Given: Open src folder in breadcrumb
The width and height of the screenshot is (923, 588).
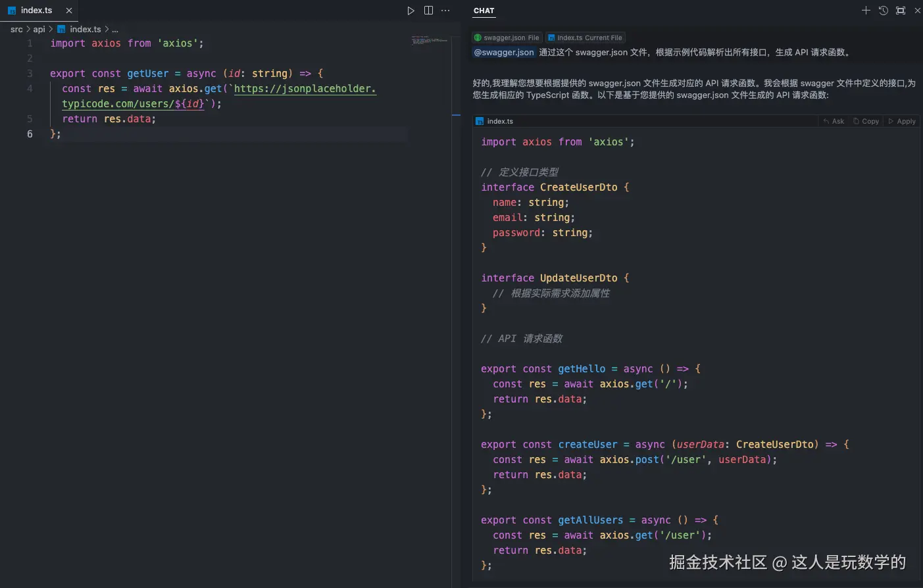Looking at the screenshot, I should (16, 29).
